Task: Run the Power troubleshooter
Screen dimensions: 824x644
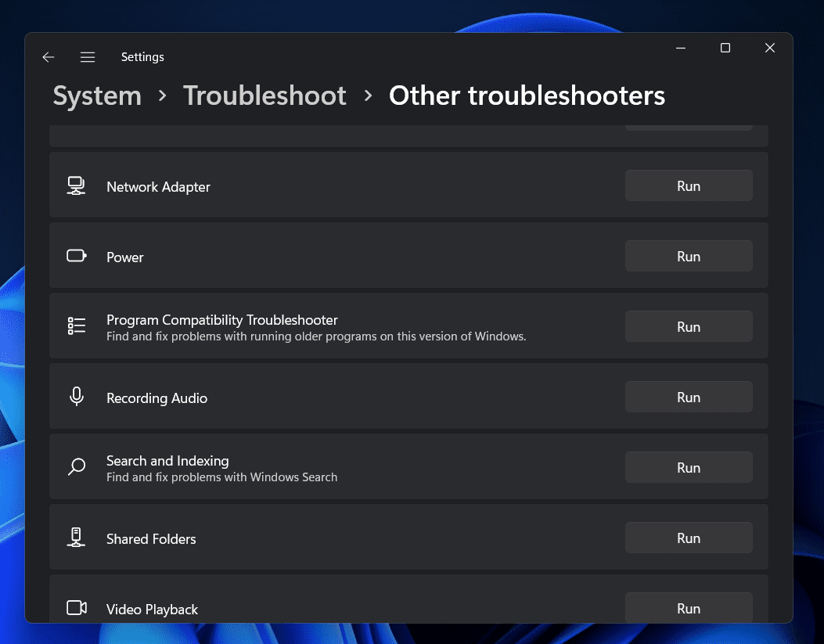Action: 689,256
